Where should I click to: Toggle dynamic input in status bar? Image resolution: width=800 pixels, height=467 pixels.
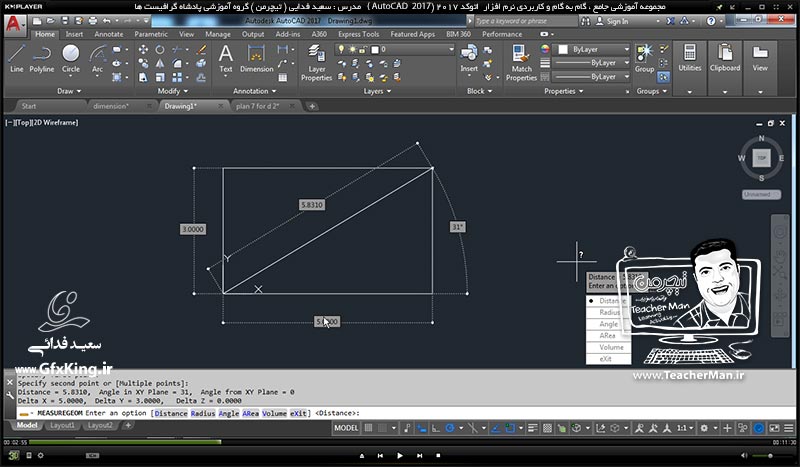(x=421, y=428)
